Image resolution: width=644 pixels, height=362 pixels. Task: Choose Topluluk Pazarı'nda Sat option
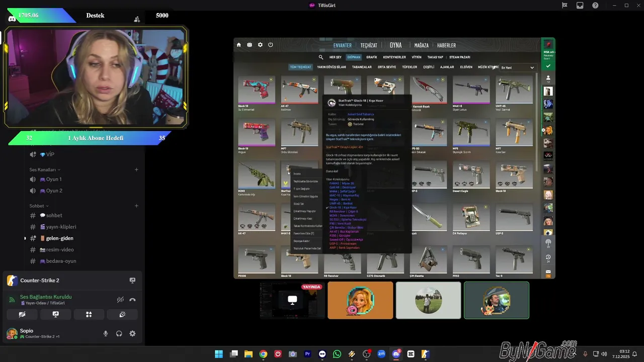306,248
